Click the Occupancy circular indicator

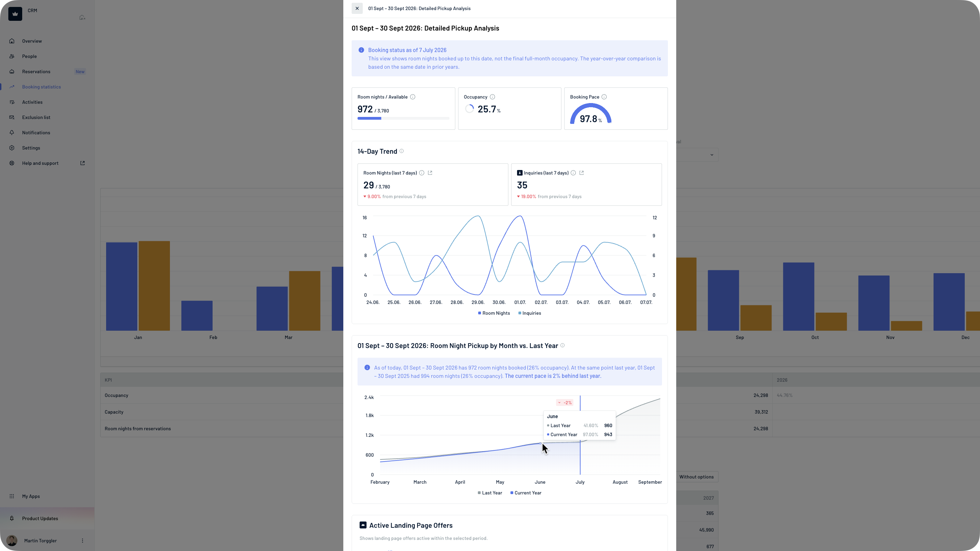pyautogui.click(x=470, y=109)
